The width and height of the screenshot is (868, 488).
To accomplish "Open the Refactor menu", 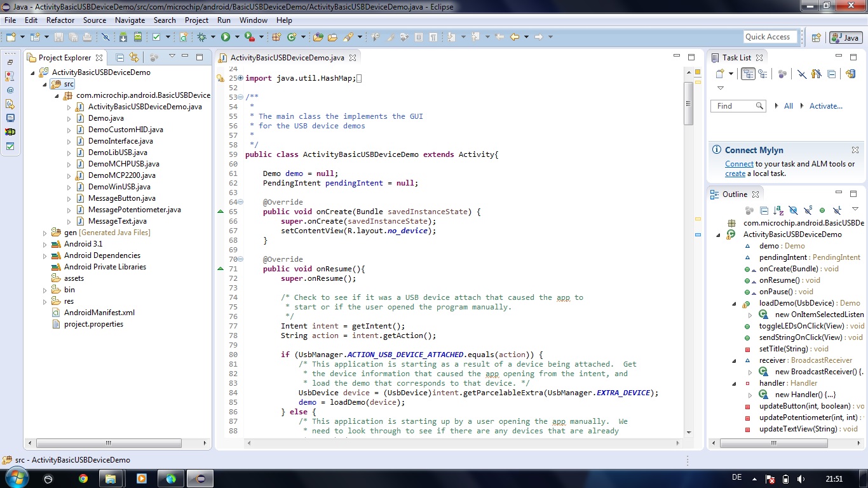I will (x=60, y=20).
